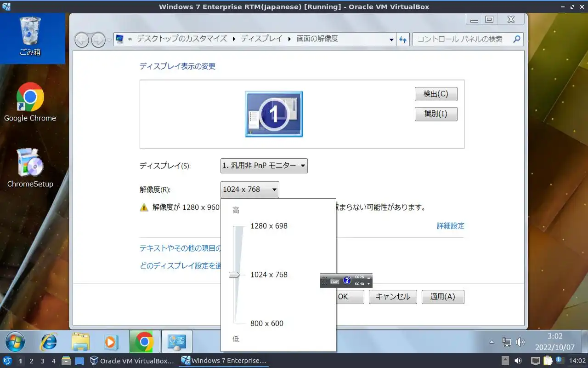Image resolution: width=588 pixels, height=368 pixels.
Task: Click the Windows volume speaker tray icon
Action: (x=520, y=342)
